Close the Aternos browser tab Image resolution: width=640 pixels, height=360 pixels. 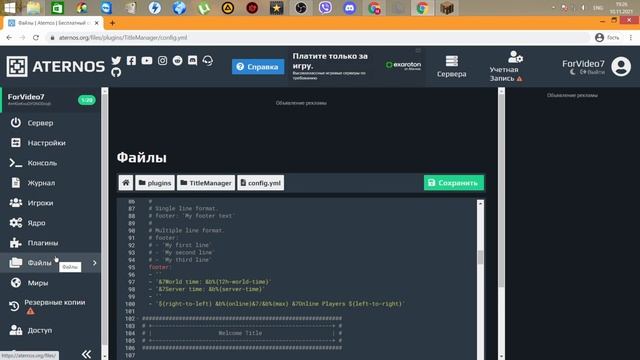(x=97, y=23)
